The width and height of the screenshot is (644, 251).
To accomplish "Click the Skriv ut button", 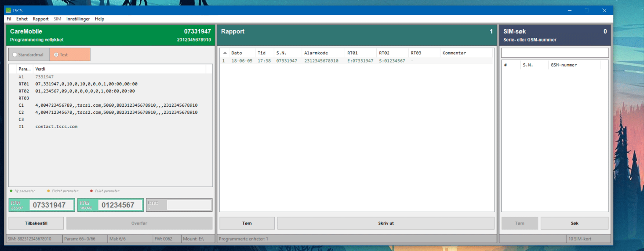I will tap(386, 223).
